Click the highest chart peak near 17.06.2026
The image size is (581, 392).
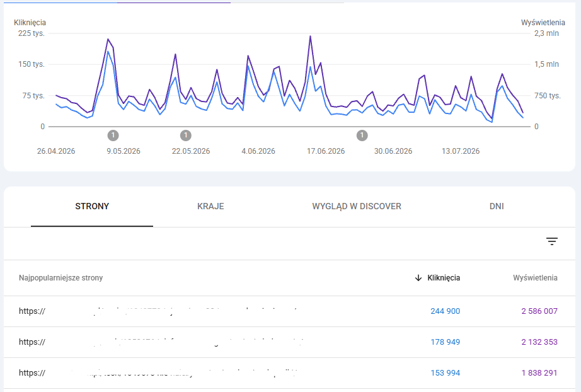(x=310, y=37)
